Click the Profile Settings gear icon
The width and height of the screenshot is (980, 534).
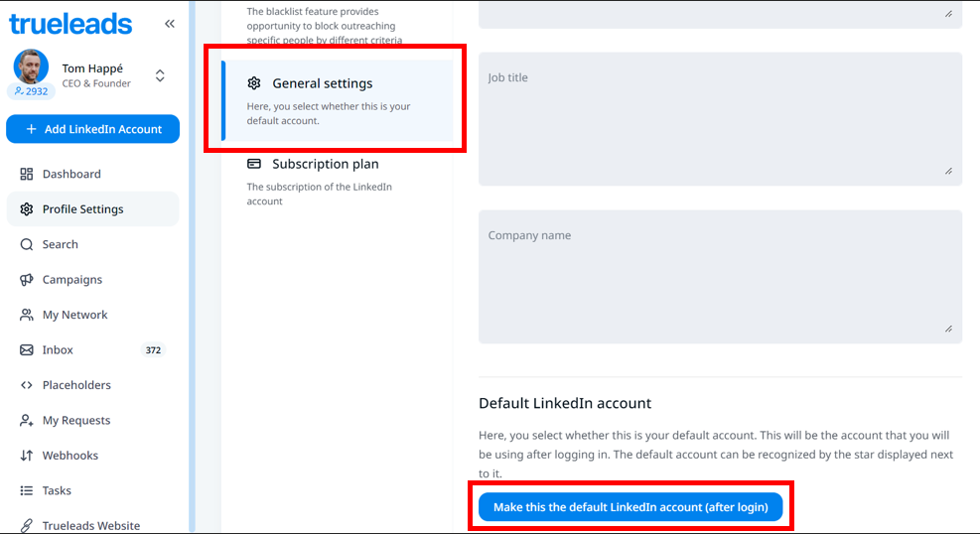[27, 209]
